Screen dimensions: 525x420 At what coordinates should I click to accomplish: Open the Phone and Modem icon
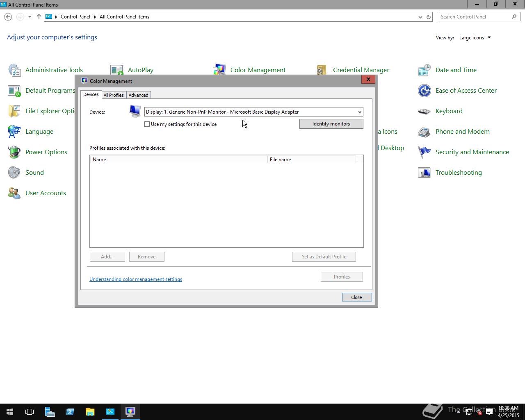tap(425, 132)
